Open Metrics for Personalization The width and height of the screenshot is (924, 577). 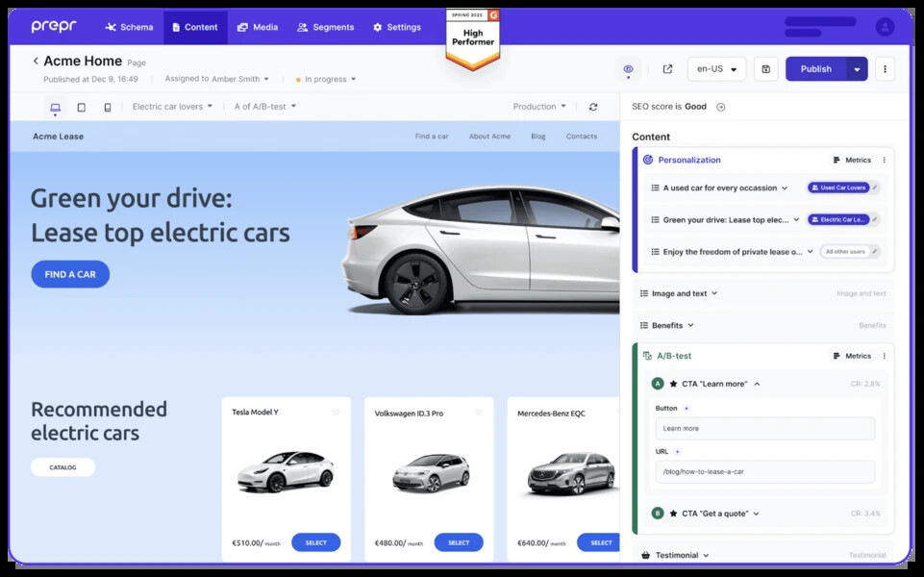point(852,160)
